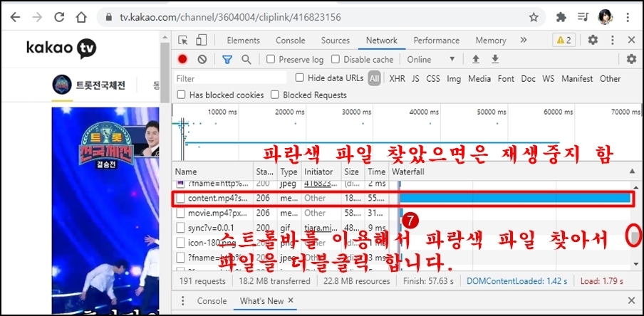Viewport: 644px width, 316px height.
Task: Import a HAR file with upload arrow
Action: click(476, 60)
